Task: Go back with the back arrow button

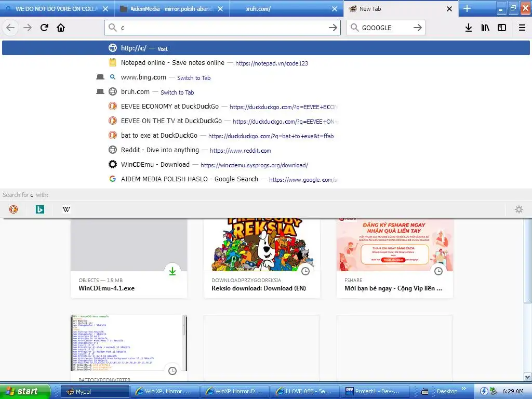Action: pos(10,28)
